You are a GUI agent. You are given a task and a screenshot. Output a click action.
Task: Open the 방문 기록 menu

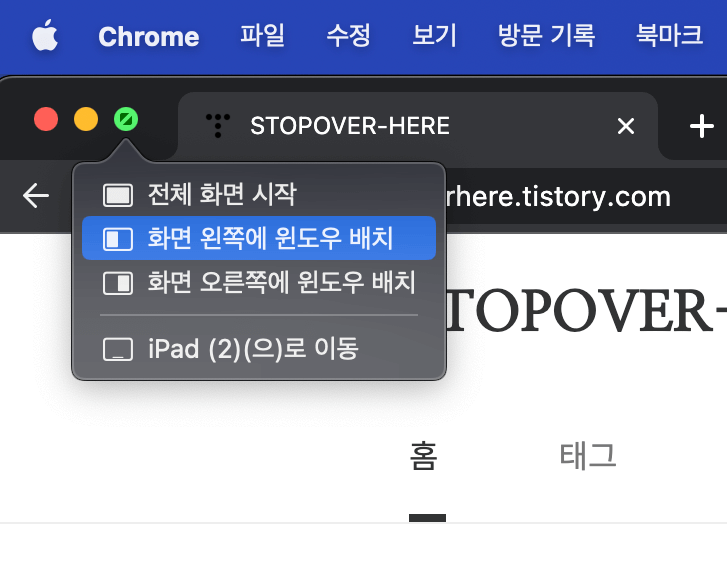[x=547, y=36]
